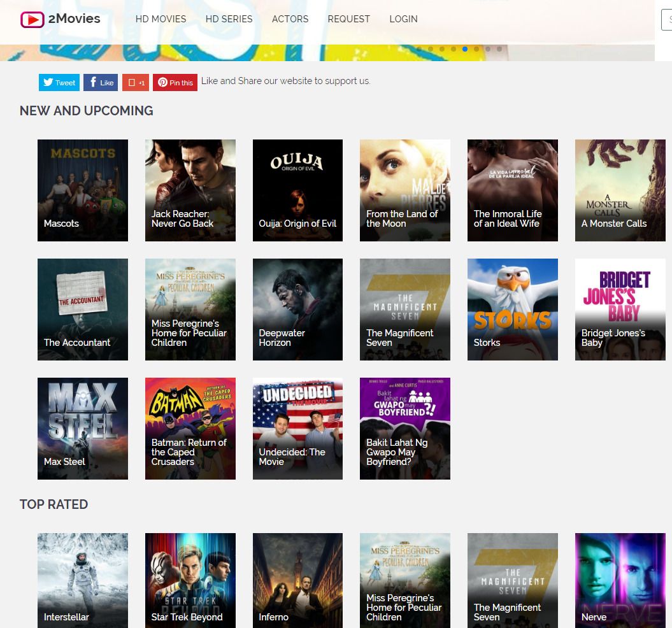Open the REQUEST menu item
Viewport: 672px width, 628px height.
click(x=349, y=19)
